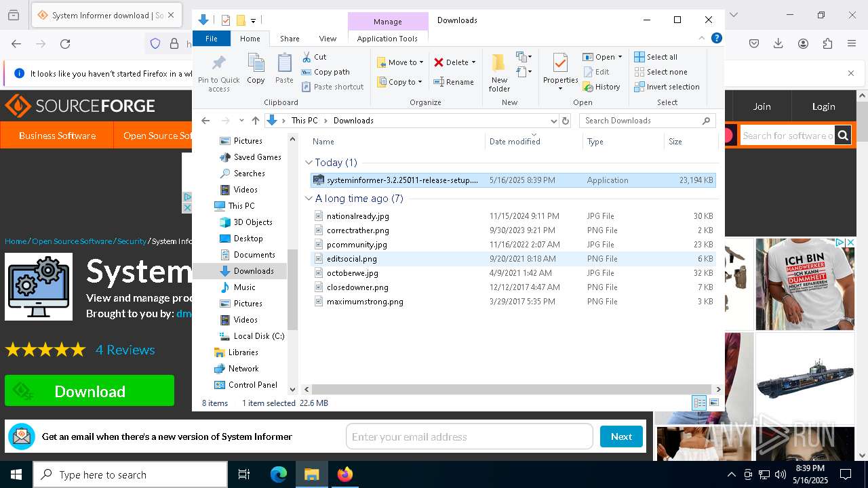Screen dimensions: 868x488
Task: Click Copy path in ribbon
Action: 325,72
